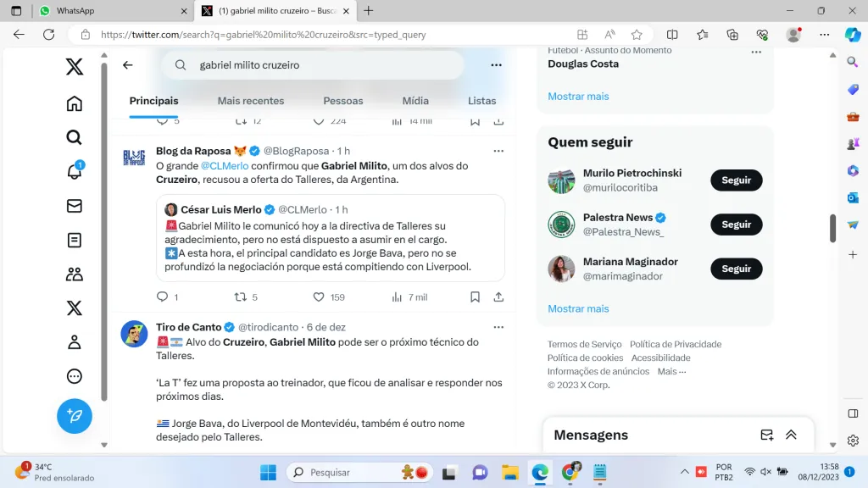Image resolution: width=868 pixels, height=488 pixels.
Task: Open the communities icon in sidebar
Action: [75, 274]
